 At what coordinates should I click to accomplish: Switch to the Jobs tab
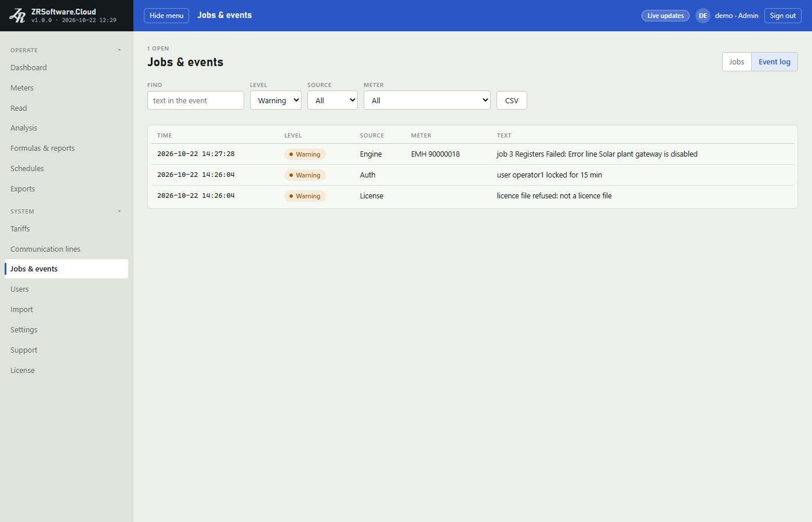(737, 62)
